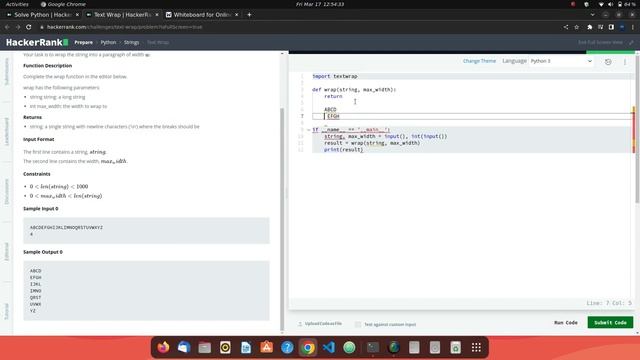The width and height of the screenshot is (640, 360).
Task: Click Upload Code as File
Action: (320, 324)
